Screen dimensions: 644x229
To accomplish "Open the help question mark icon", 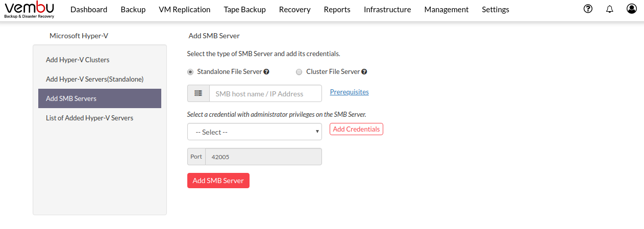I will point(588,9).
